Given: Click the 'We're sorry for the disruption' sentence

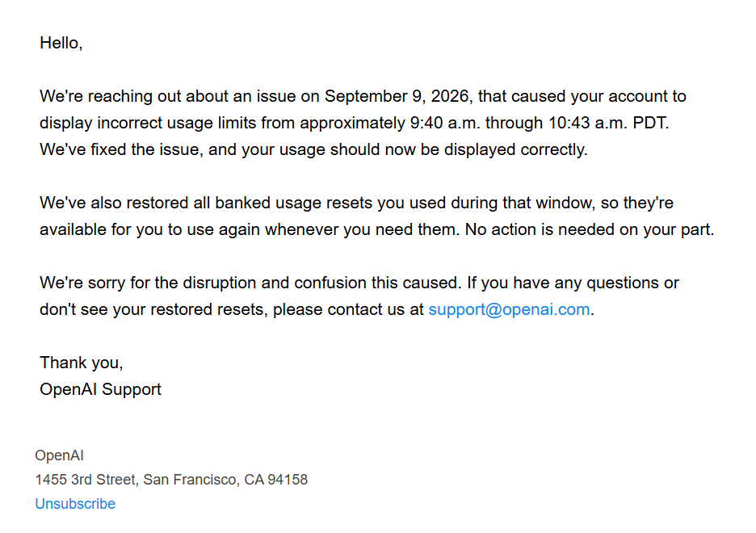Looking at the screenshot, I should (x=250, y=283).
